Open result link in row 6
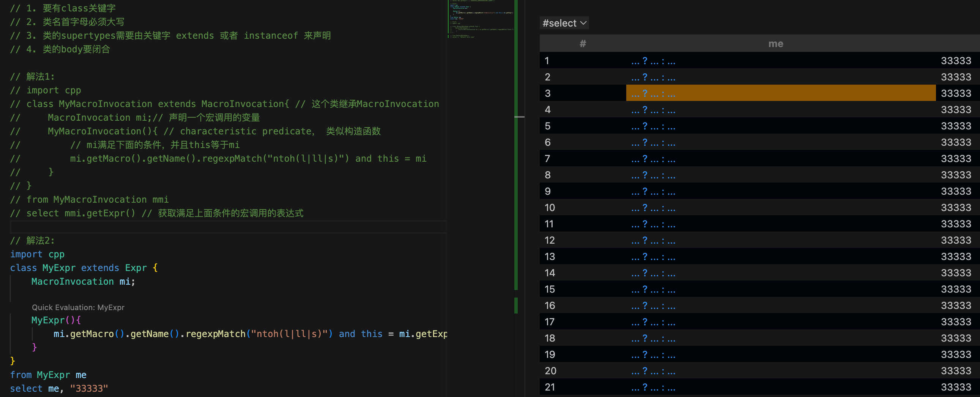This screenshot has width=980, height=397. pos(653,143)
